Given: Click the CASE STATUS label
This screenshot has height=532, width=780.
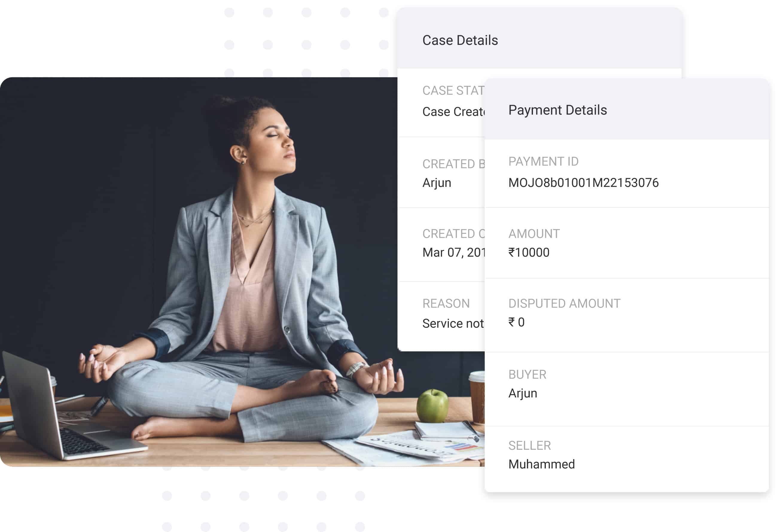Looking at the screenshot, I should [453, 91].
